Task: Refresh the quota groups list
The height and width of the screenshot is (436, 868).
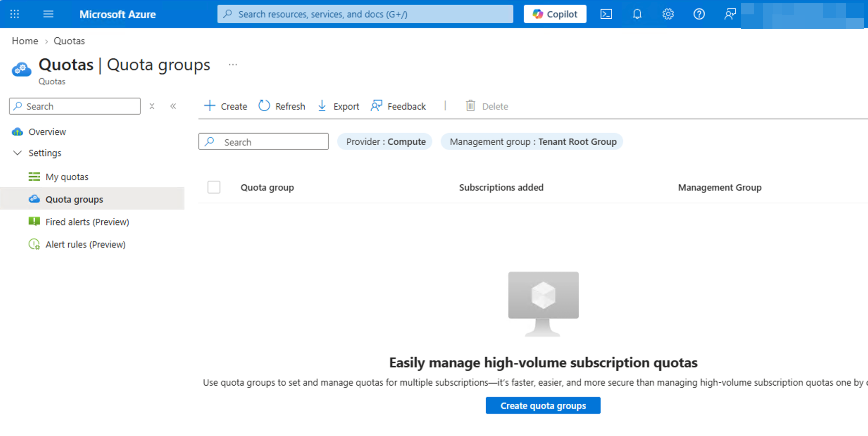Action: [282, 106]
